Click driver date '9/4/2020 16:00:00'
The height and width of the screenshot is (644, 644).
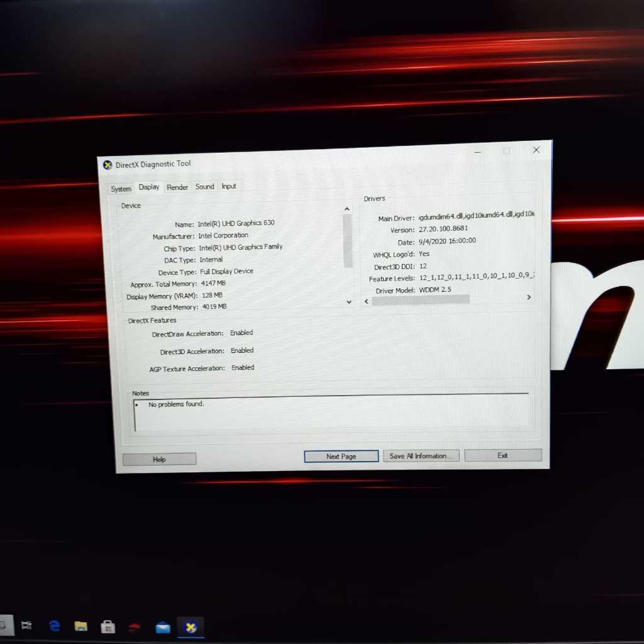coord(447,241)
